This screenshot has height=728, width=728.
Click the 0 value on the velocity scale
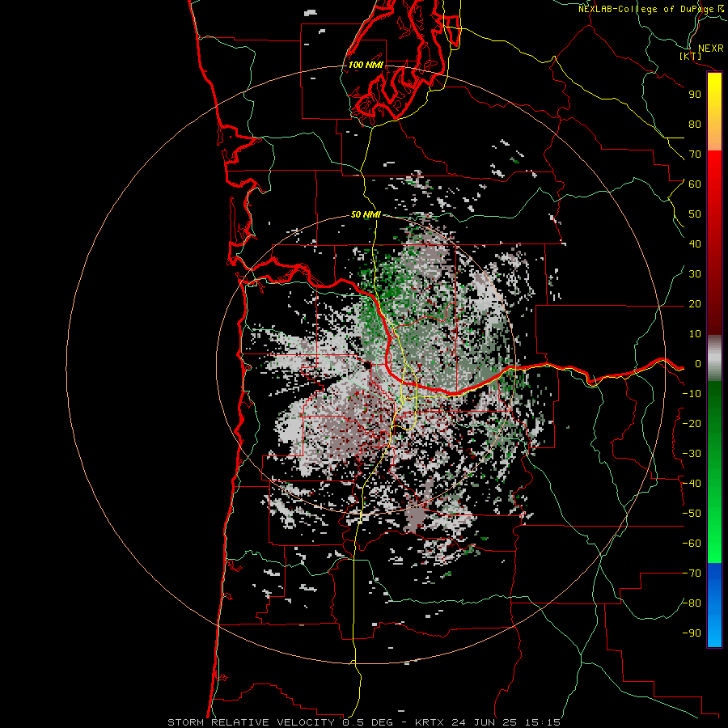[698, 364]
